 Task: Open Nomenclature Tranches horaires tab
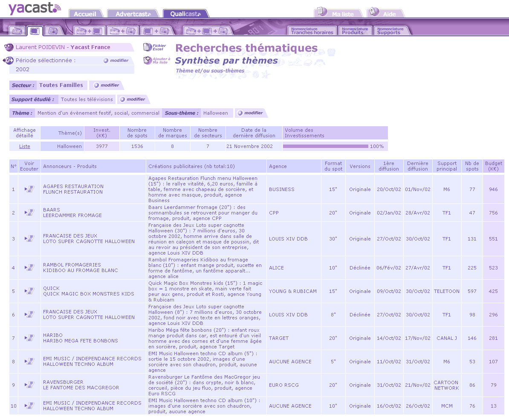click(x=312, y=31)
